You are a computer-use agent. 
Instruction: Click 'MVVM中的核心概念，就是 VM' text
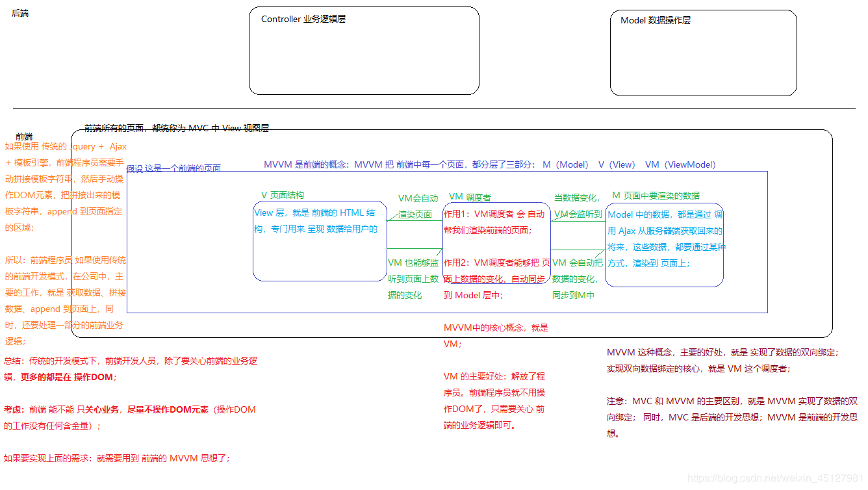pos(496,336)
